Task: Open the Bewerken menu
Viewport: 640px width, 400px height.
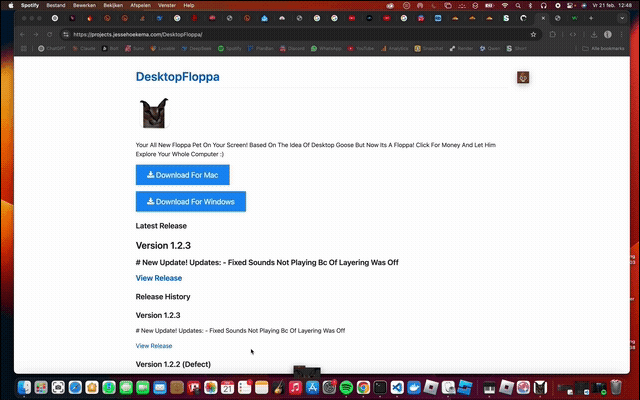Action: click(84, 5)
